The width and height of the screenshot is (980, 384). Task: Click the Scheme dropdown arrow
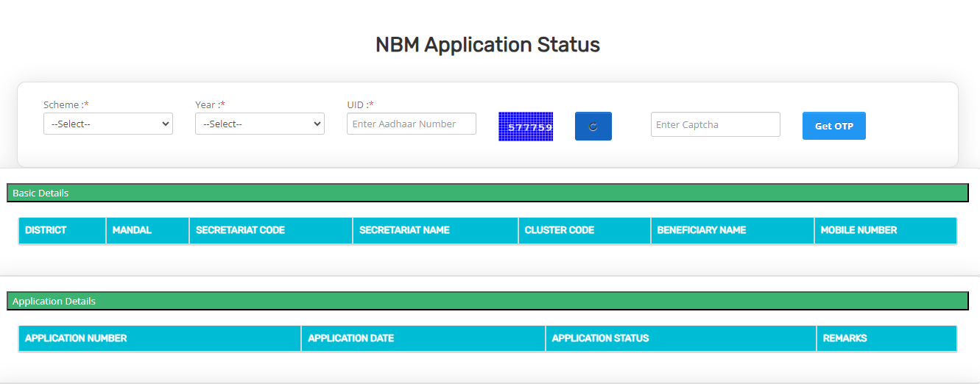(x=165, y=124)
